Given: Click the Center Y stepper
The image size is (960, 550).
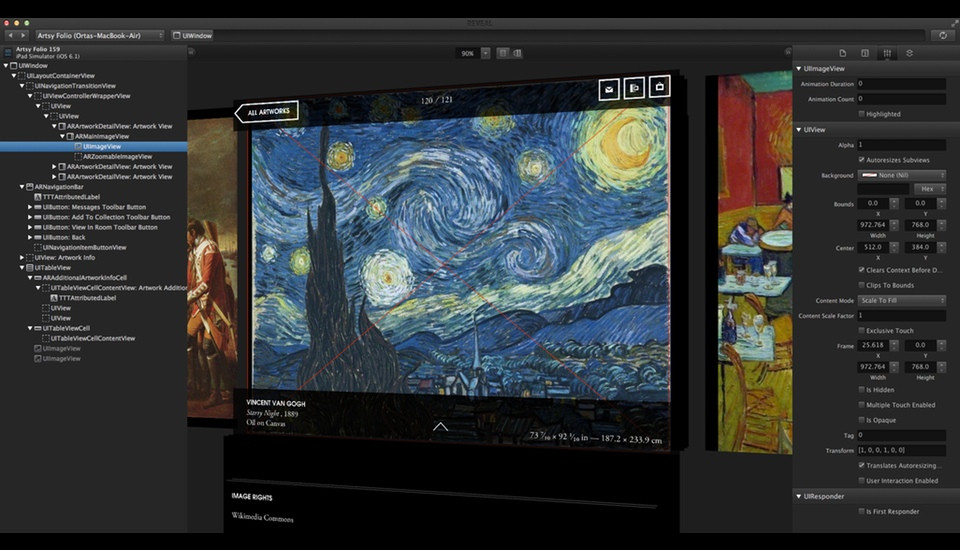Looking at the screenshot, I should [942, 247].
